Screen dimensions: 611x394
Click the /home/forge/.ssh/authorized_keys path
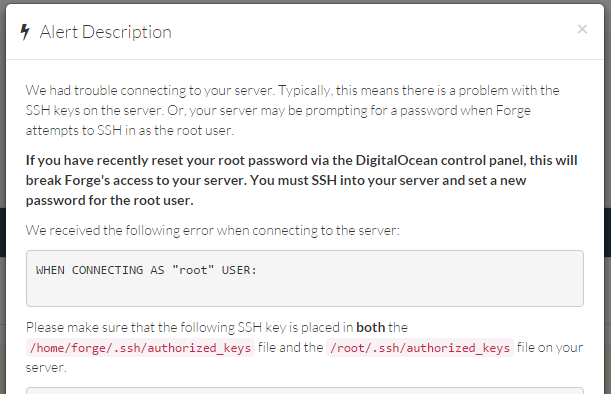tap(140, 347)
